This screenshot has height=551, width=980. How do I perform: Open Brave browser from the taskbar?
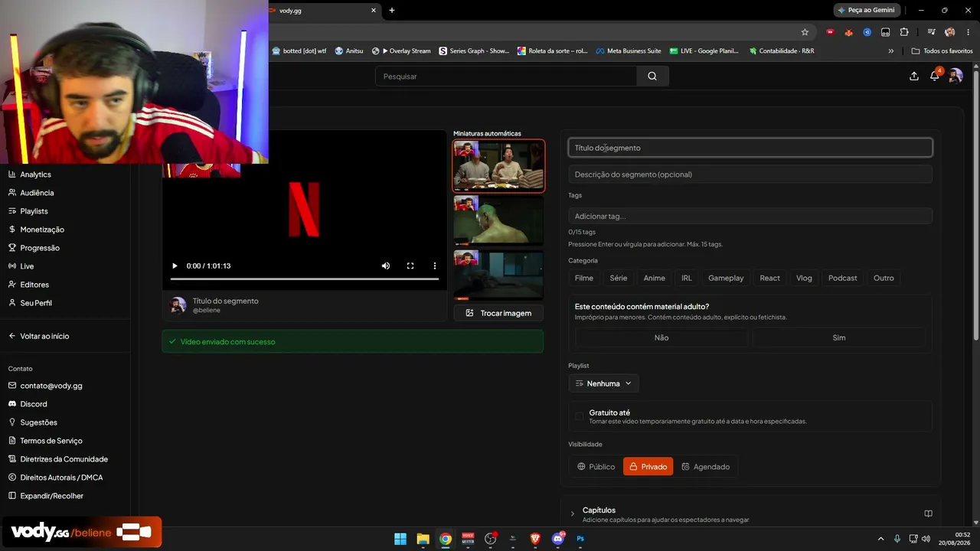535,539
